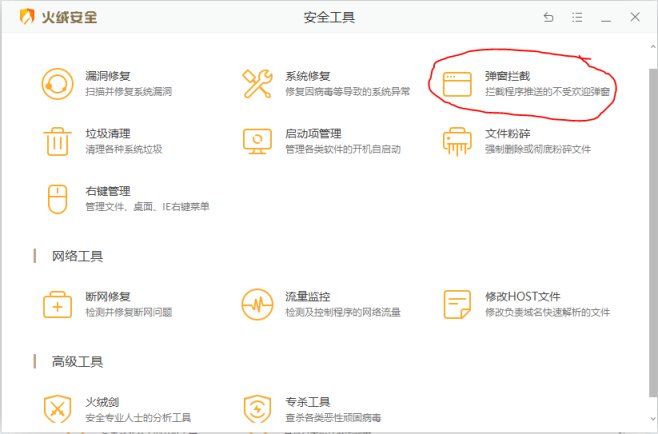
Task: Open the 漏洞修复 vulnerability repair icon
Action: [x=57, y=84]
